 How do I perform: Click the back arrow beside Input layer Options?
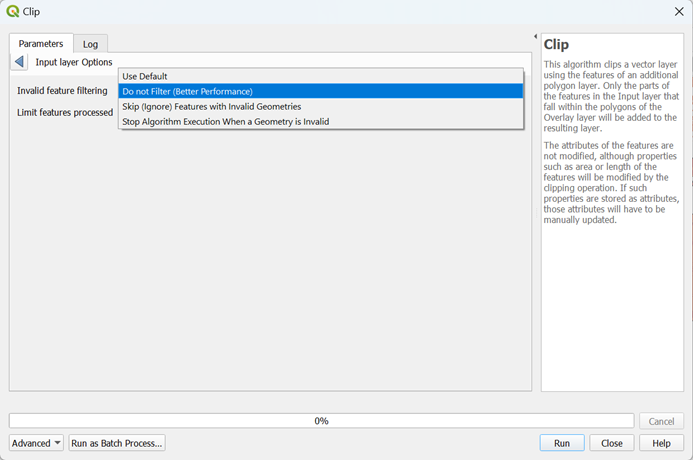[19, 62]
